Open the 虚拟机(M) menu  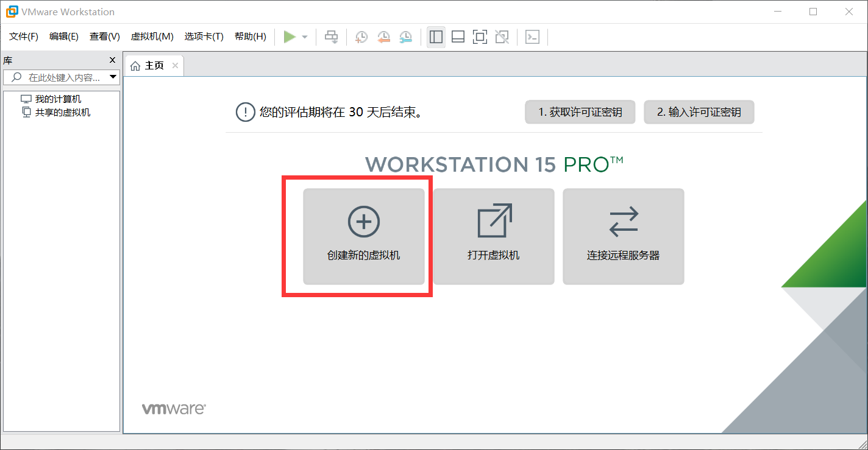pyautogui.click(x=152, y=37)
